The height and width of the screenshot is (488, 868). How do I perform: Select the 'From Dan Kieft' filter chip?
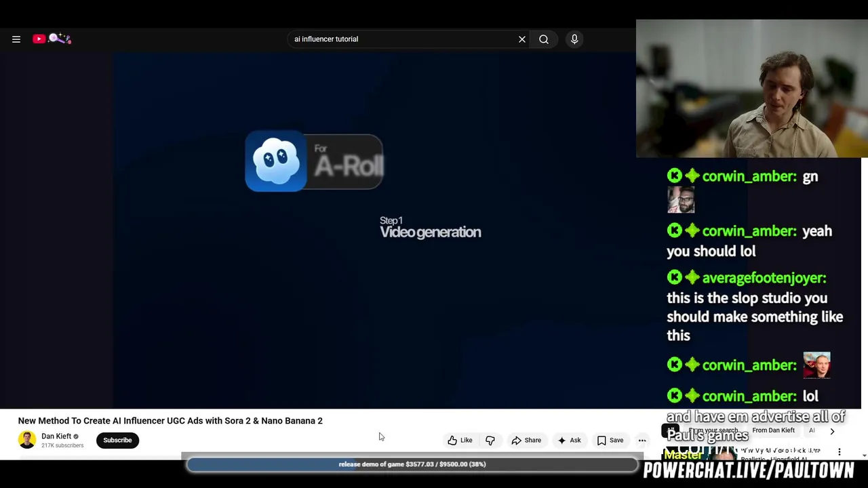(x=773, y=430)
